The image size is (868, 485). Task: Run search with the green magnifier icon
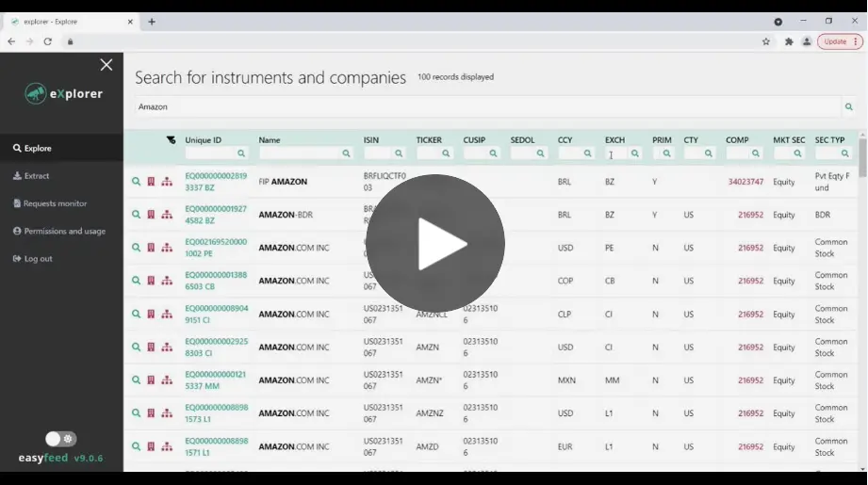click(848, 106)
